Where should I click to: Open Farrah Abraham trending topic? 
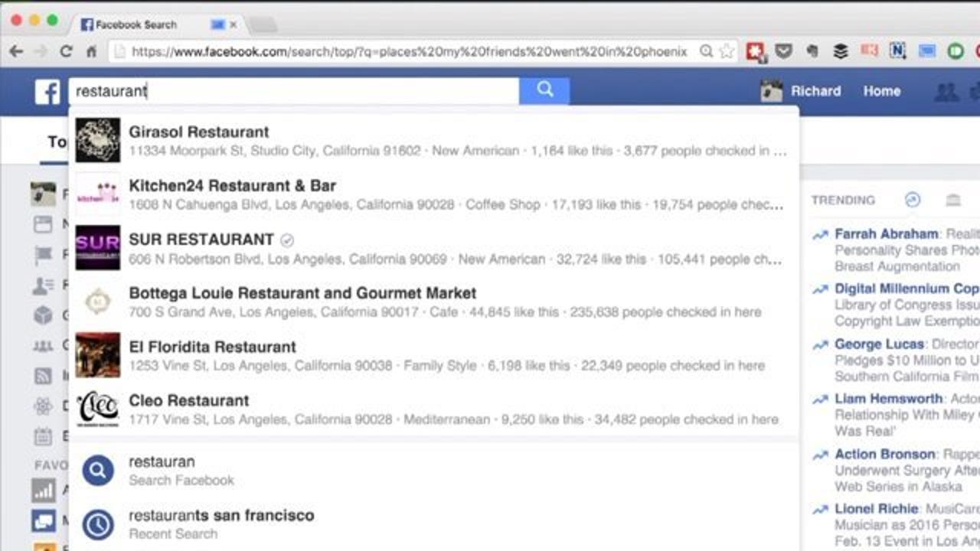pyautogui.click(x=886, y=234)
